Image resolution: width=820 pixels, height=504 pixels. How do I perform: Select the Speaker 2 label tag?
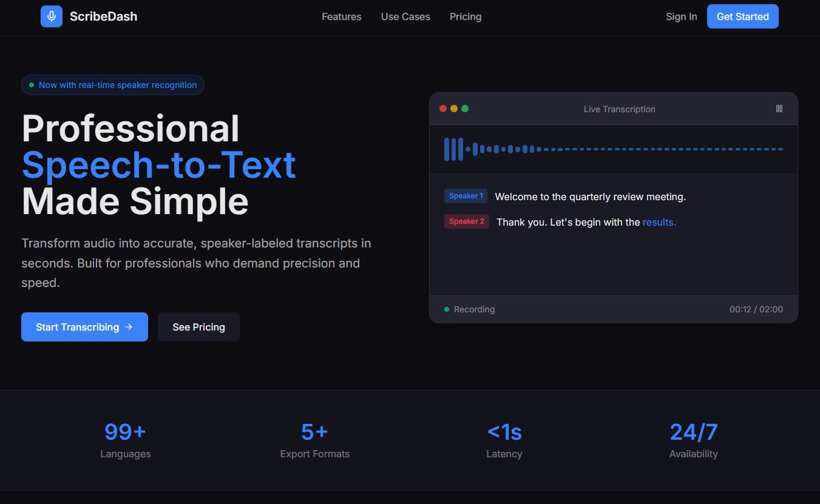467,221
